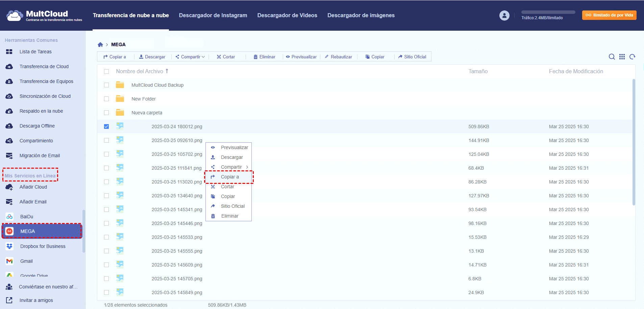Uncheck the 2025-03-24 180012.png checkbox
The image size is (644, 309).
click(106, 127)
